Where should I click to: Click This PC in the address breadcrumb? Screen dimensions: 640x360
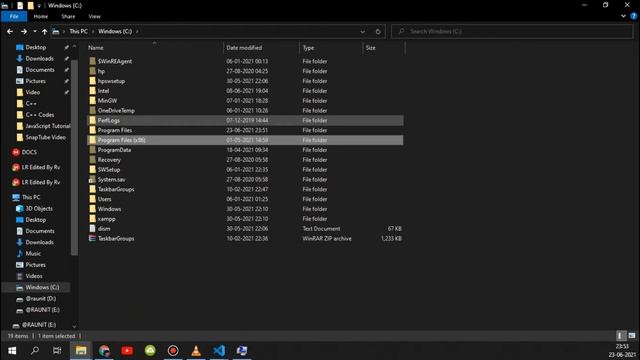point(78,31)
